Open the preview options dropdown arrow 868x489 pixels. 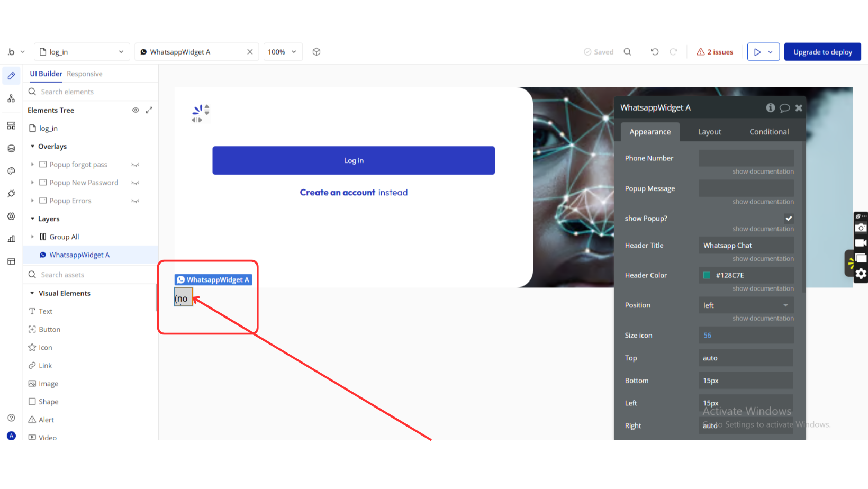tap(771, 52)
